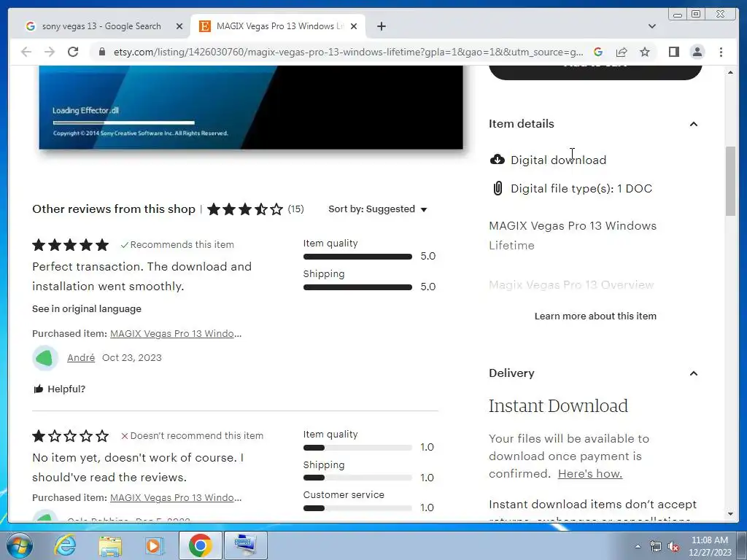Switch to the sony vegas 13 Google Search tab
The image size is (747, 560).
click(101, 26)
